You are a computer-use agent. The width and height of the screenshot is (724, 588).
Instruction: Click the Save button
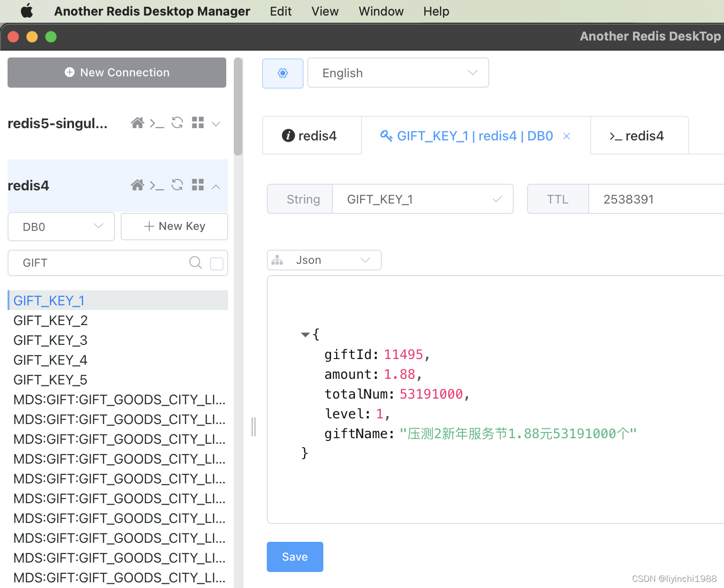tap(295, 557)
